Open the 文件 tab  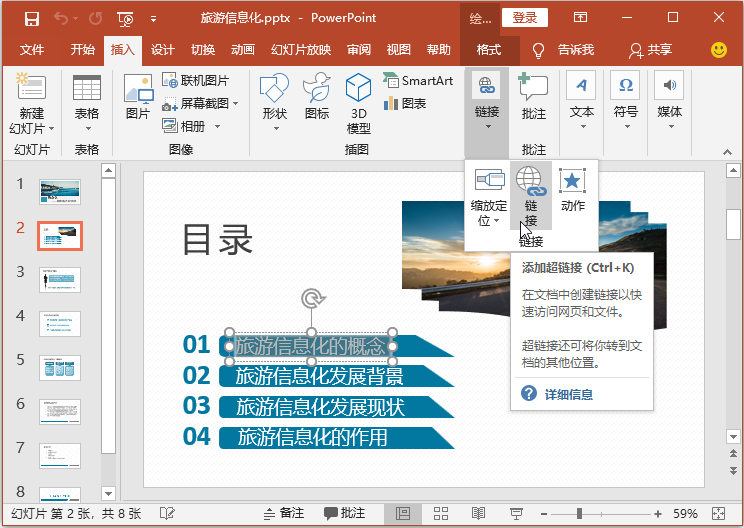point(32,50)
